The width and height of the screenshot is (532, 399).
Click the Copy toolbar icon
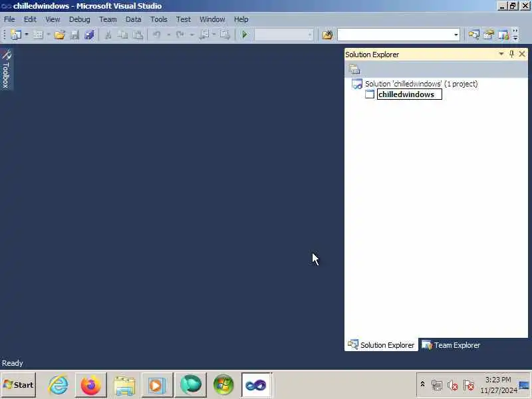click(x=123, y=35)
